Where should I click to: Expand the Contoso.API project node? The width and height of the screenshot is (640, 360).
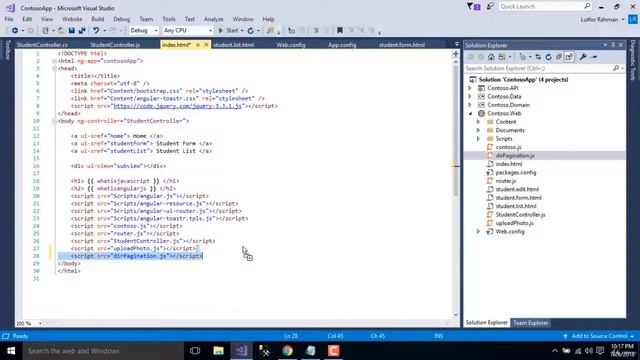(470, 88)
